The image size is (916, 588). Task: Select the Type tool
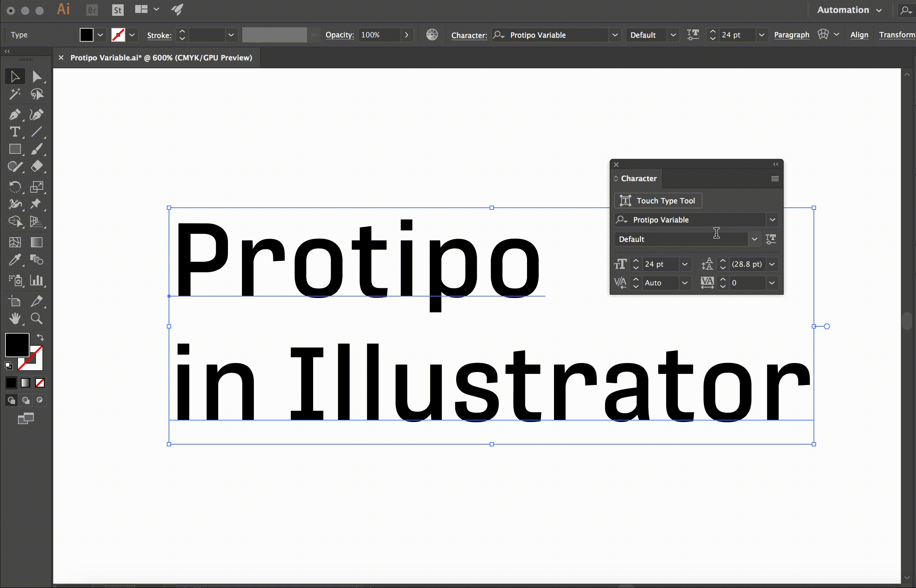pyautogui.click(x=15, y=132)
